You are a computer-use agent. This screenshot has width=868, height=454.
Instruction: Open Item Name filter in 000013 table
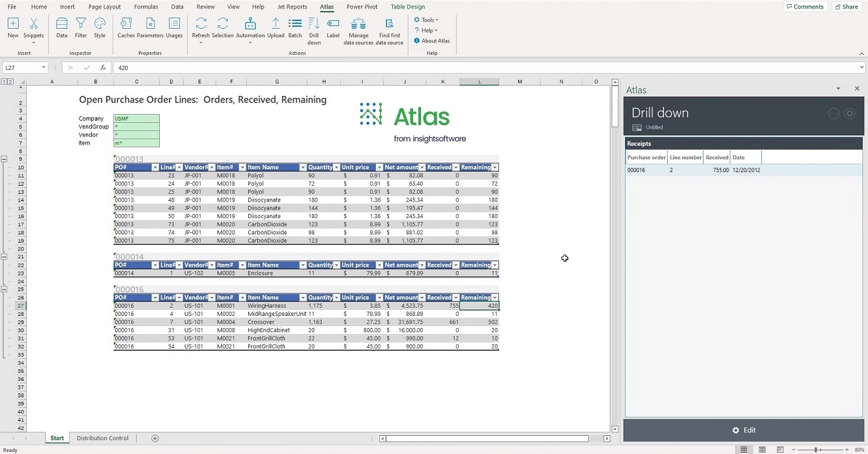point(302,168)
